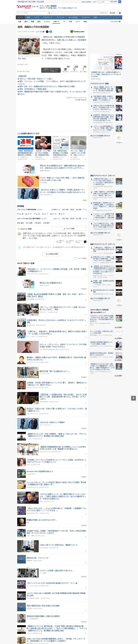The width and height of the screenshot is (138, 644).
Task: Click the ウェブ検索 input field
Action: [103, 2]
